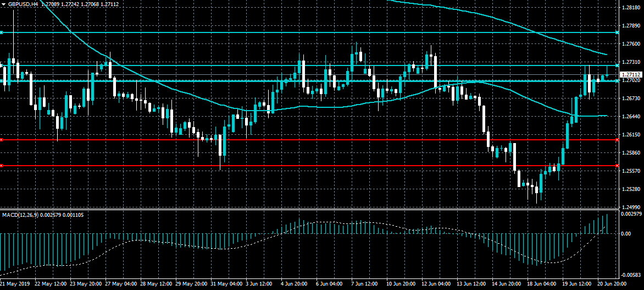Click the 3 Jun 12:00 time label
Viewport: 644px width, 290px height.
[259, 284]
